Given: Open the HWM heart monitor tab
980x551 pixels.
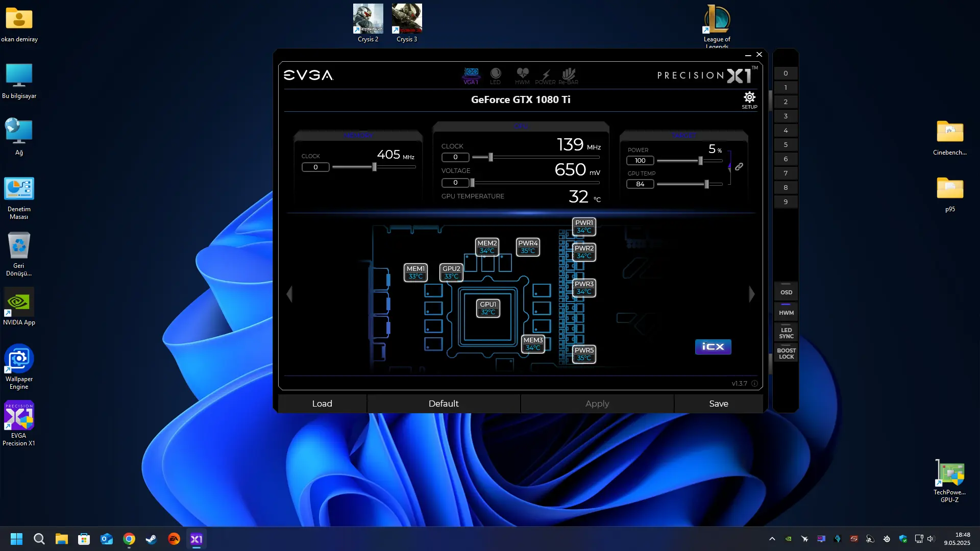Looking at the screenshot, I should tap(522, 76).
